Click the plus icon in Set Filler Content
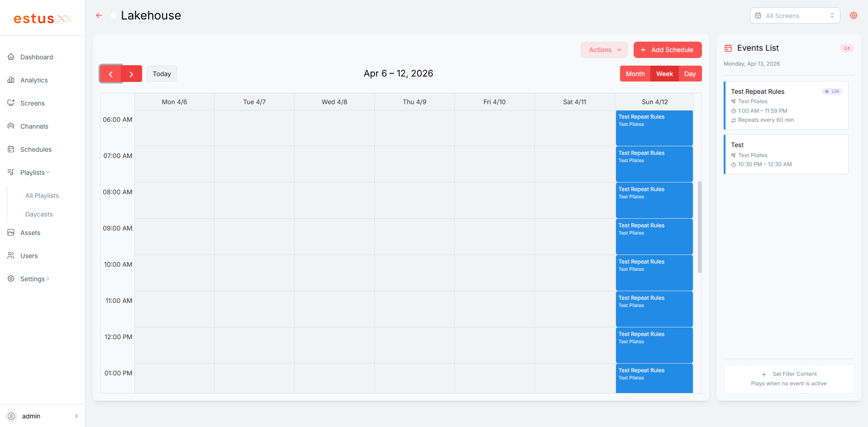The height and width of the screenshot is (427, 868). pyautogui.click(x=764, y=374)
